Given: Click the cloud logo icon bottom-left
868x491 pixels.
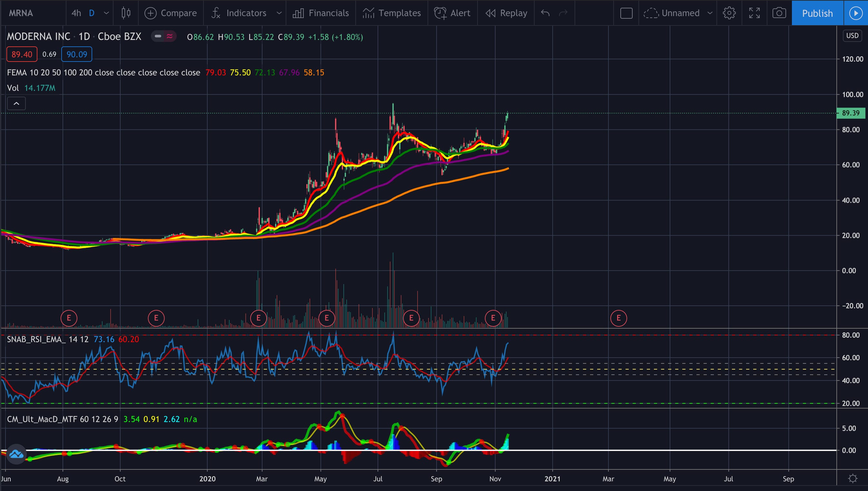Looking at the screenshot, I should (x=16, y=454).
